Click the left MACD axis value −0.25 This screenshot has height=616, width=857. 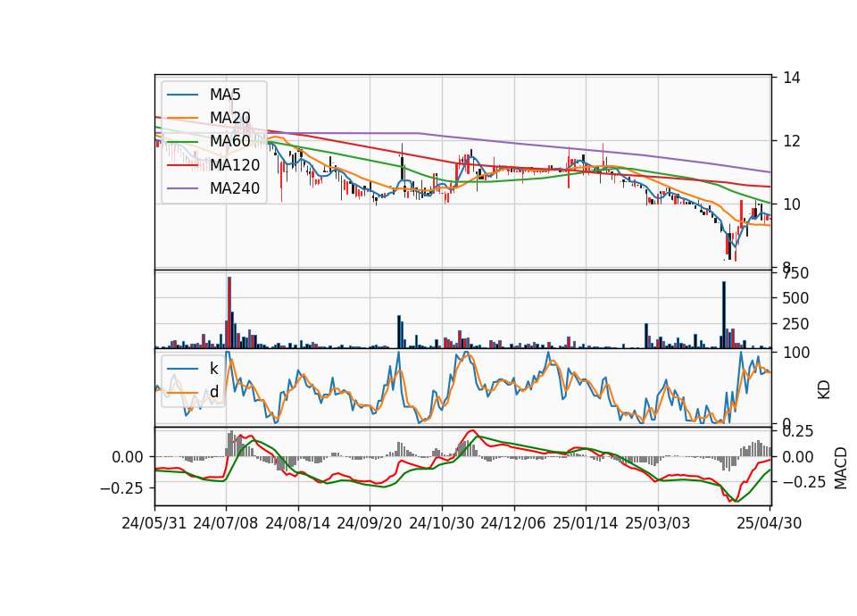[x=121, y=487]
